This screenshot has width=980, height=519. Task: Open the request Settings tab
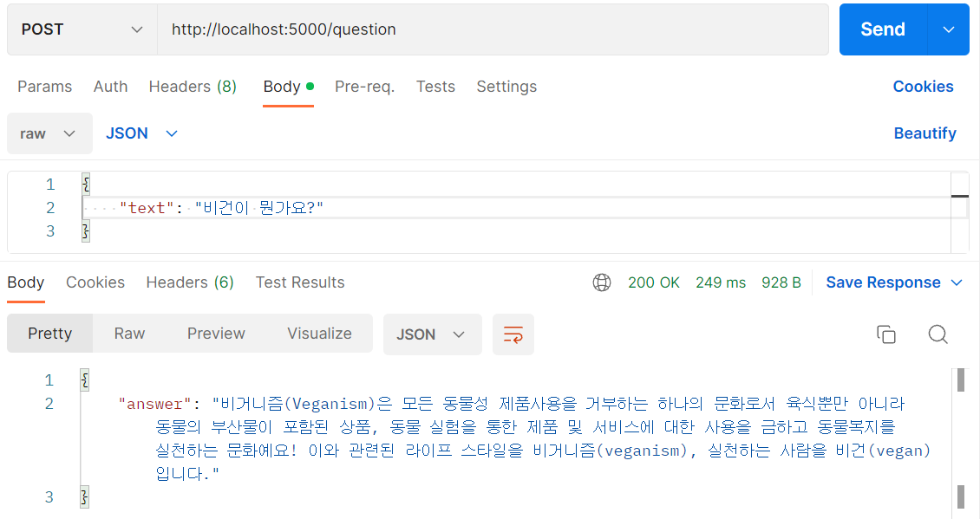click(x=506, y=87)
